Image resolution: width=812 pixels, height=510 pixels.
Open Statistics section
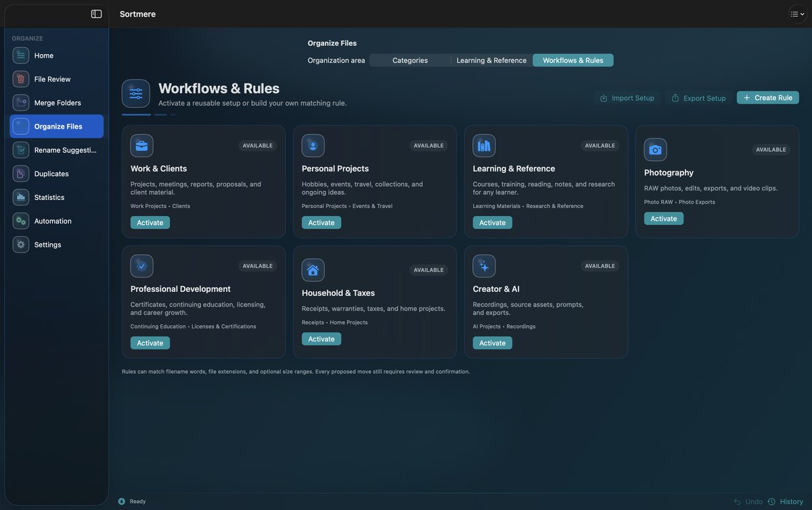(57, 198)
